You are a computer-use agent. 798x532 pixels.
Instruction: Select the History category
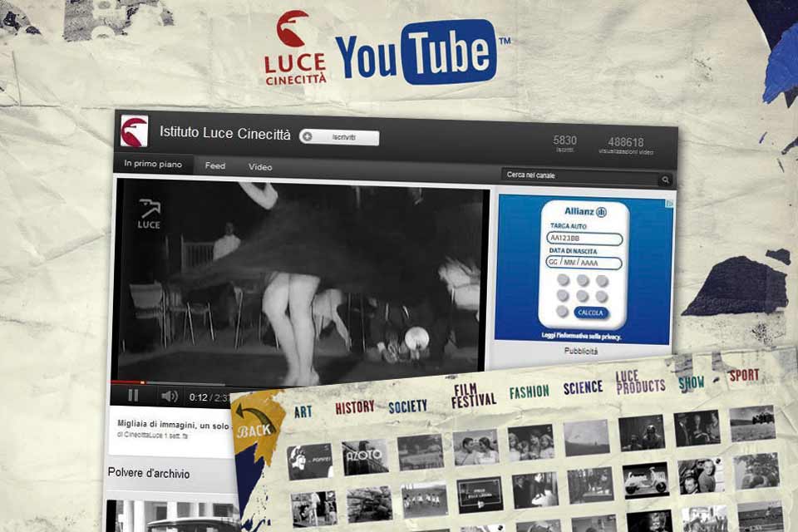(x=355, y=406)
